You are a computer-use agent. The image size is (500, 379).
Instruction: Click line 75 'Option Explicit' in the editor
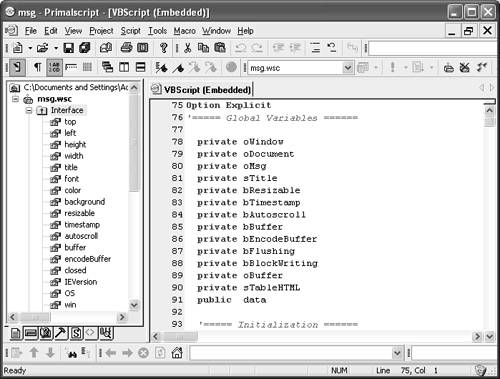[229, 105]
